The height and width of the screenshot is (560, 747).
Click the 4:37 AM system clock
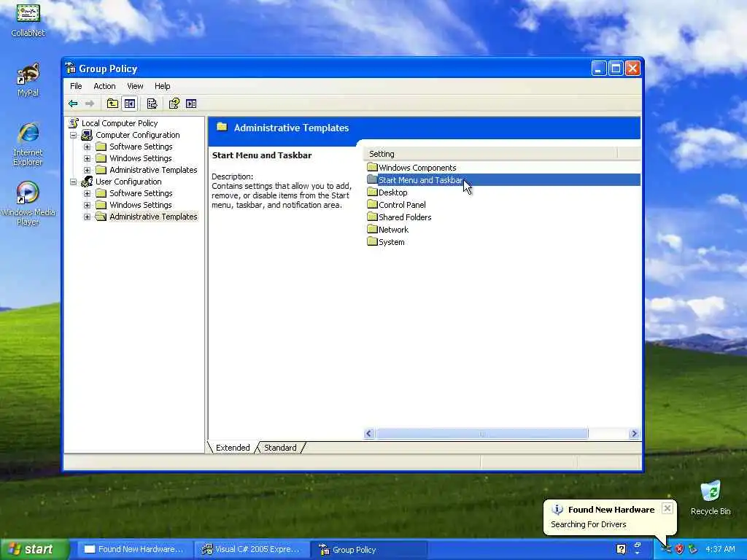(720, 549)
